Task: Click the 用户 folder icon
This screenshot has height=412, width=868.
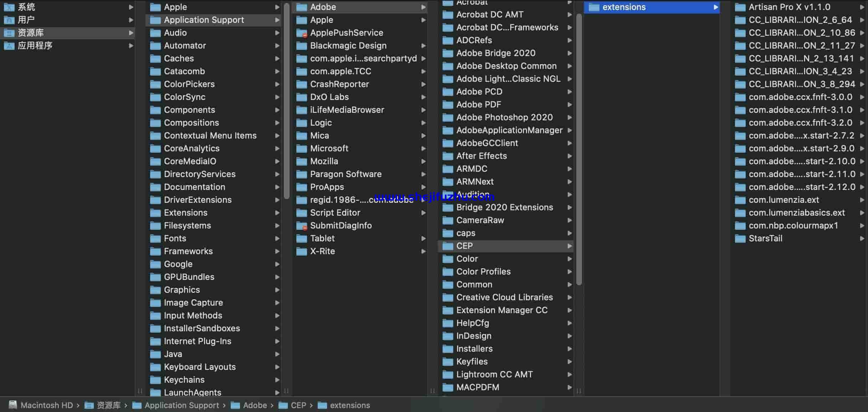Action: point(9,20)
